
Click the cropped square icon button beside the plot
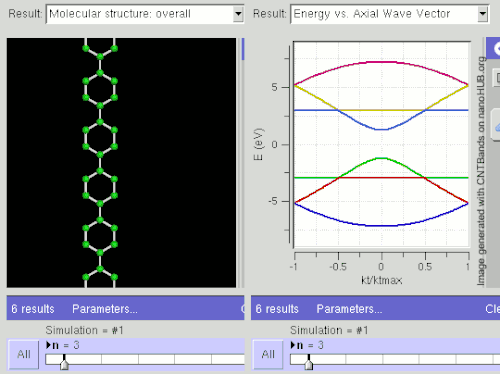coord(497,78)
